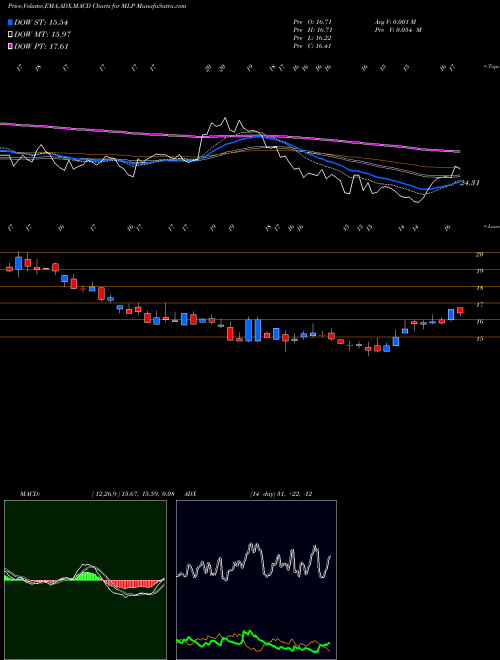Click the white DOW MT legend swatch
The width and height of the screenshot is (500, 660).
coord(10,34)
